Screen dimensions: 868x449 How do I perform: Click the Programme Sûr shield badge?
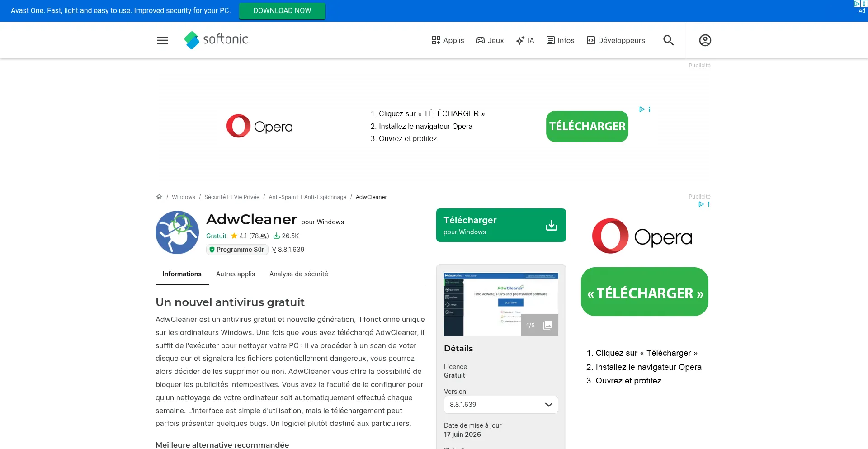coord(237,250)
